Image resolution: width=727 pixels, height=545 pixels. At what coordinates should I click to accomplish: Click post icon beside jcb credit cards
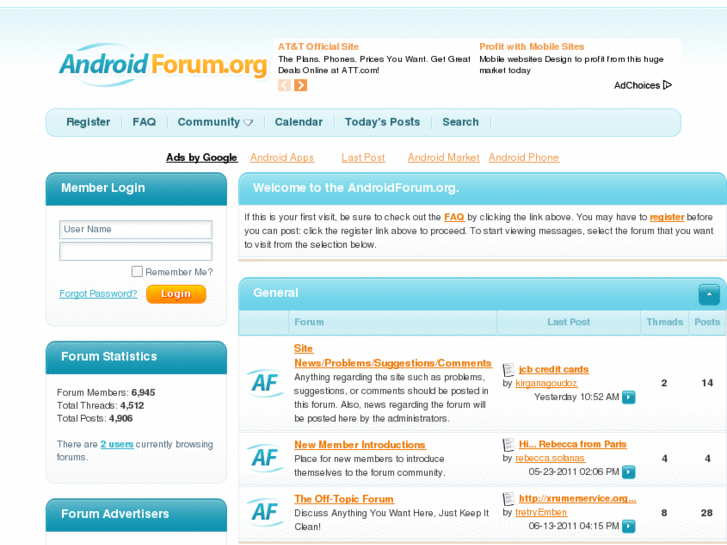click(509, 370)
